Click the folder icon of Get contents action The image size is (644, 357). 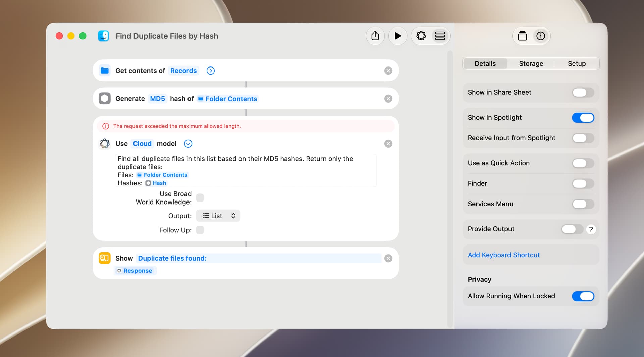coord(105,71)
